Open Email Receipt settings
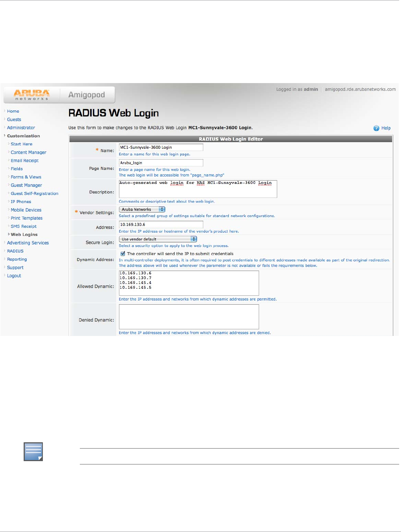401x532 pixels. (x=24, y=161)
